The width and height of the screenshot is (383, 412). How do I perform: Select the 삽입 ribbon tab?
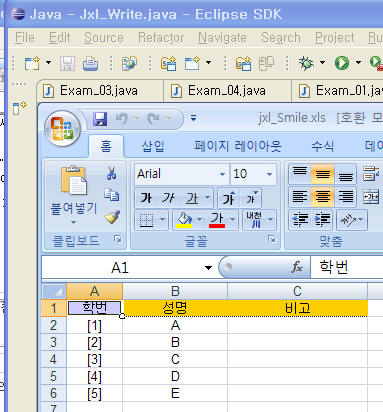tap(153, 146)
